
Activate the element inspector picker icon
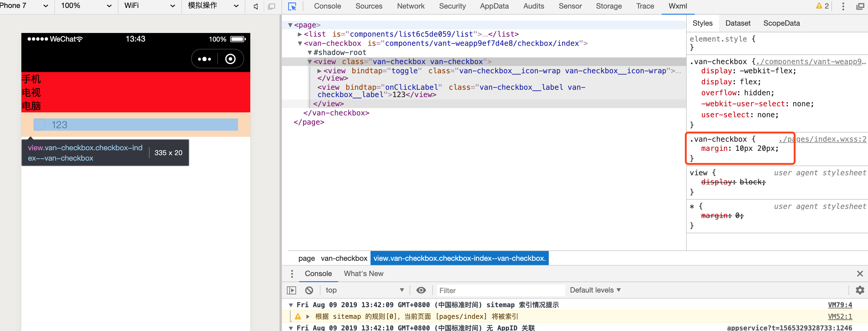[292, 6]
